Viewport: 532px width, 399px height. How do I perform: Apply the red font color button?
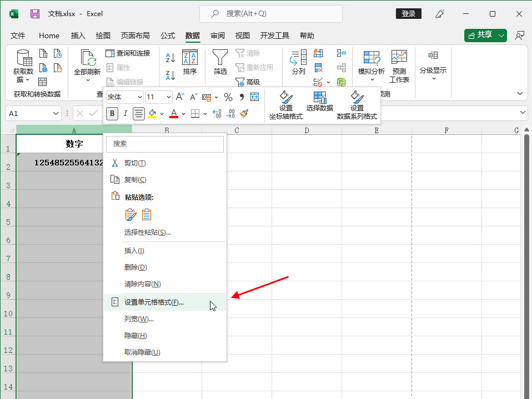pos(174,114)
